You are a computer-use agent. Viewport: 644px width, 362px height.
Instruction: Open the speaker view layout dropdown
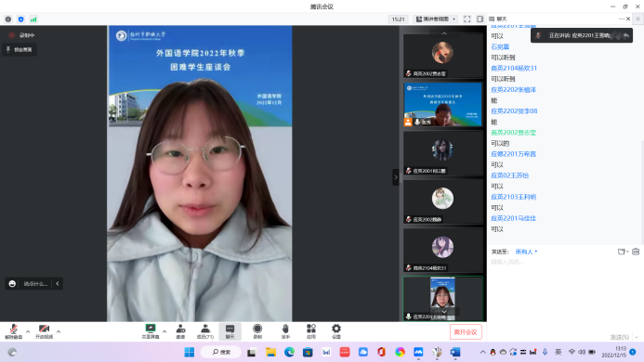tap(436, 19)
